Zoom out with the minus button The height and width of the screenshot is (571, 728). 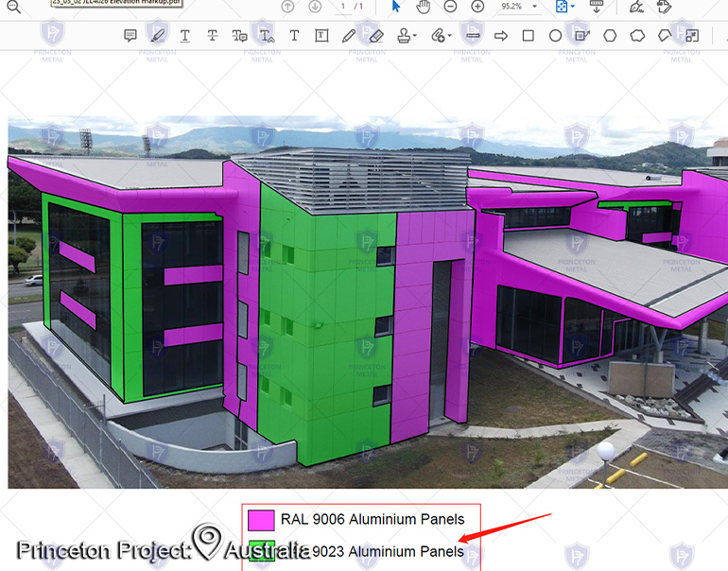[x=450, y=7]
